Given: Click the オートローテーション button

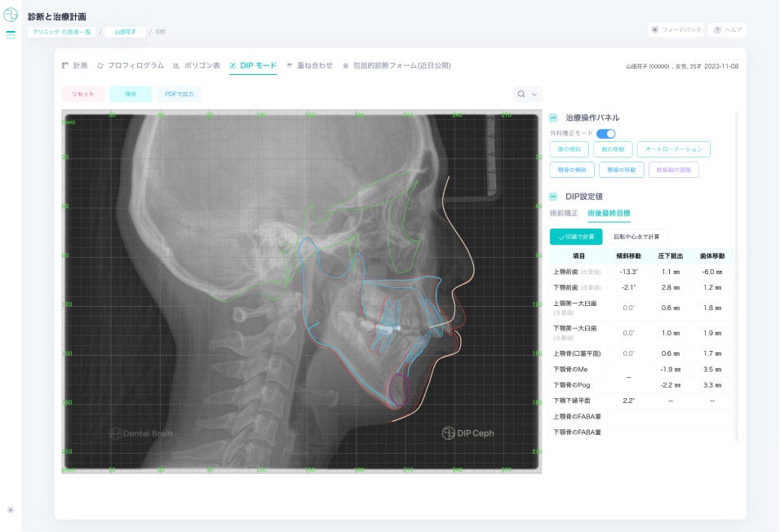Looking at the screenshot, I should coord(674,149).
